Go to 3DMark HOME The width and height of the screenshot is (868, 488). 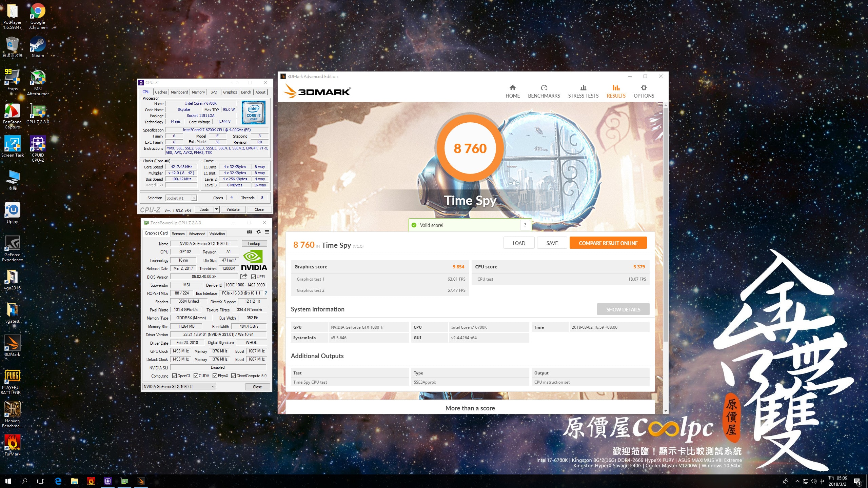click(512, 91)
